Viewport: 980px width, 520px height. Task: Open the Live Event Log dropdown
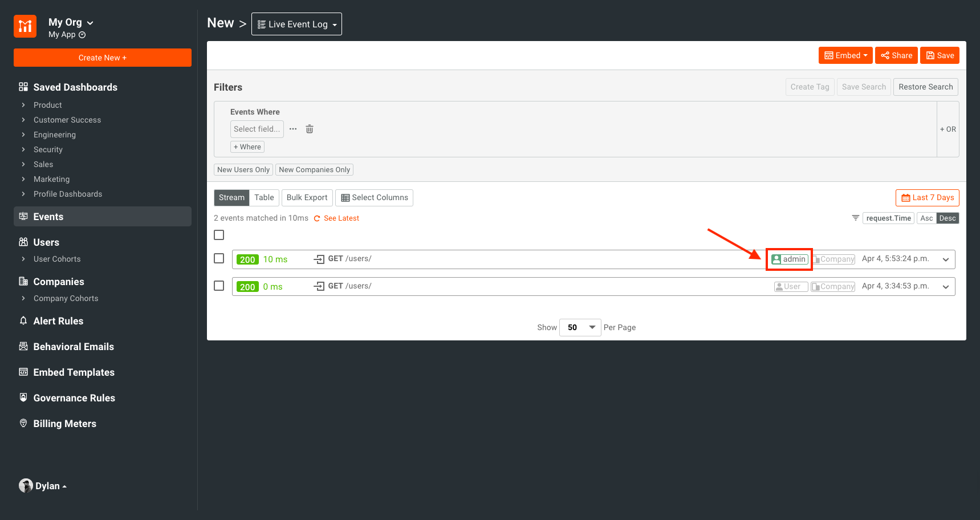pos(296,24)
